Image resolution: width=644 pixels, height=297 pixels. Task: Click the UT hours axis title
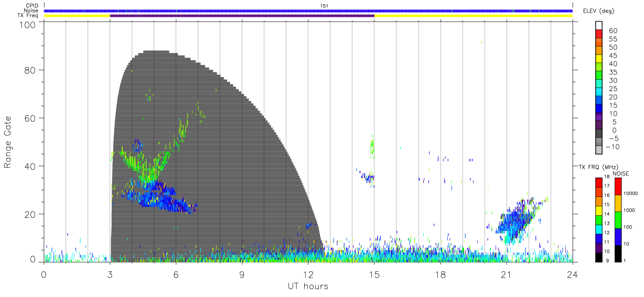308,286
